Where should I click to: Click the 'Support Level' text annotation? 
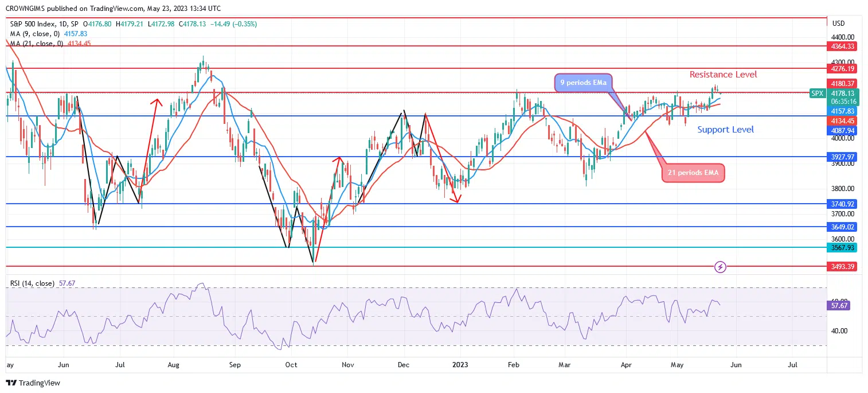(x=725, y=130)
